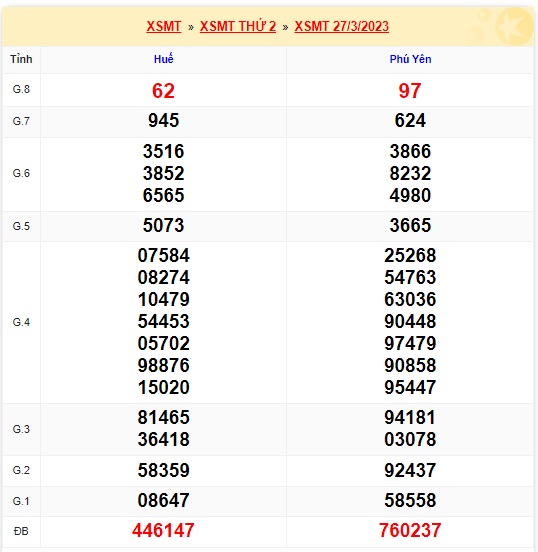Open the XSMT 27/3/2023 link
This screenshot has width=538, height=552.
pos(342,26)
